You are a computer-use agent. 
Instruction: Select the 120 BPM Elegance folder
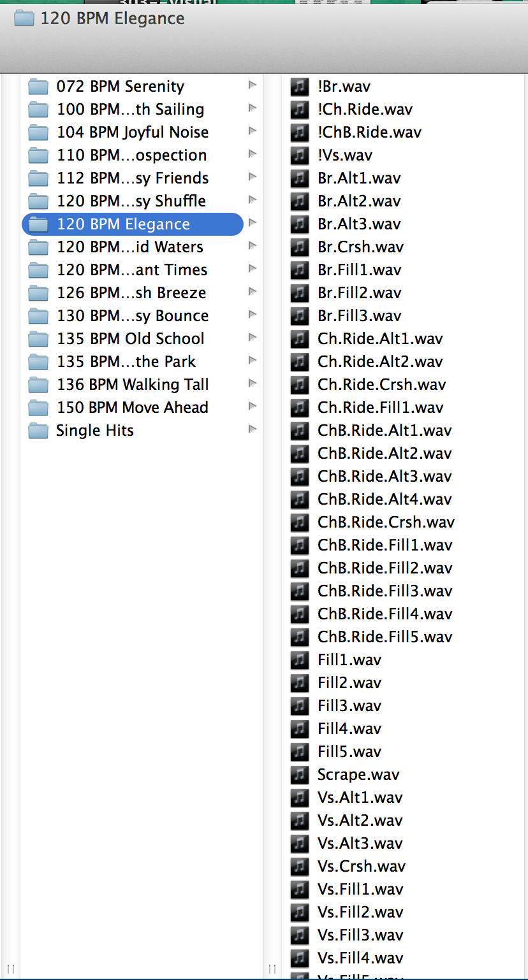pyautogui.click(x=123, y=224)
